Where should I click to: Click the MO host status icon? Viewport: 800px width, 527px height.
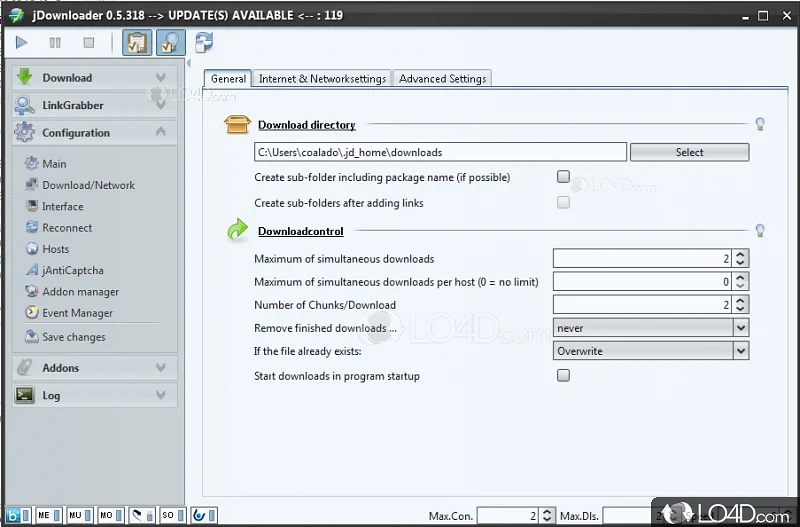coord(111,515)
